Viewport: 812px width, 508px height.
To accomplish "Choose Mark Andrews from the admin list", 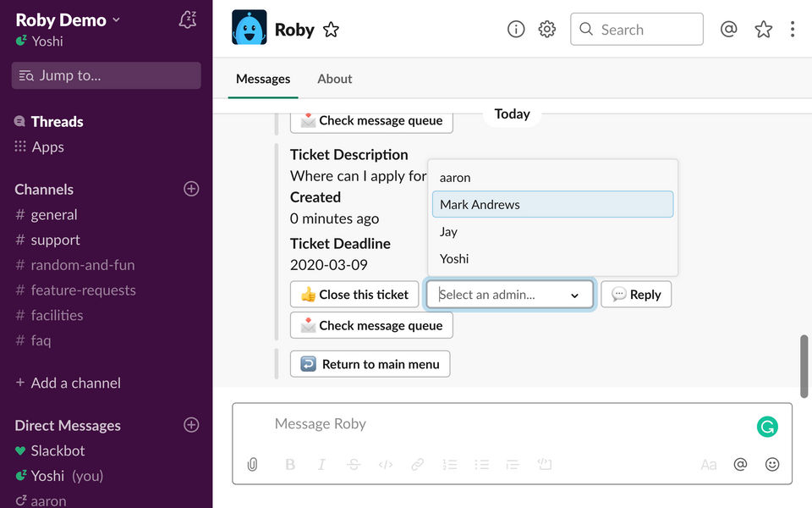I will 552,204.
